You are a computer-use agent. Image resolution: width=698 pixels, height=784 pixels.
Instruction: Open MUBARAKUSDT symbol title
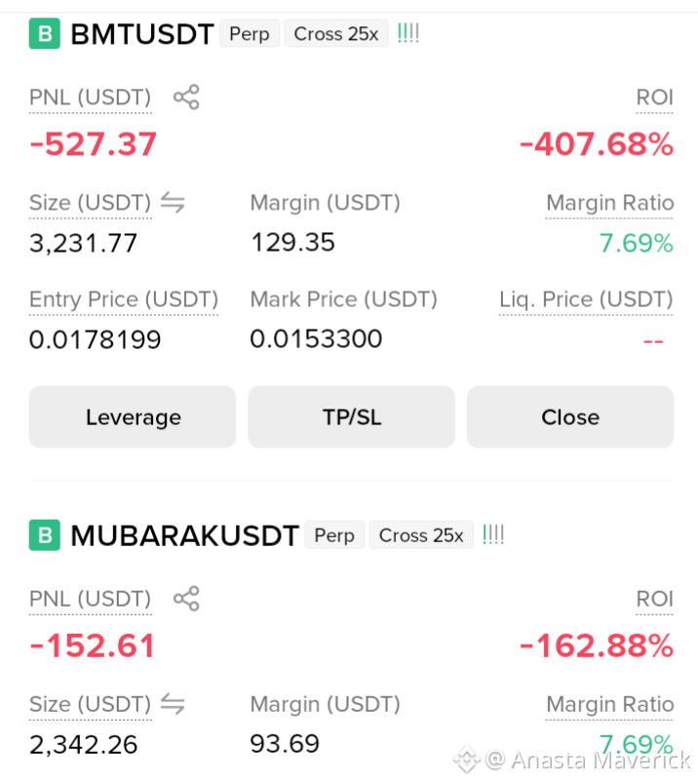point(185,535)
